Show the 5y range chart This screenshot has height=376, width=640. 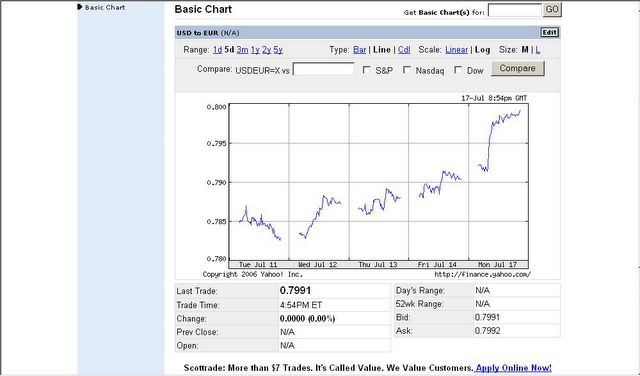(x=278, y=50)
